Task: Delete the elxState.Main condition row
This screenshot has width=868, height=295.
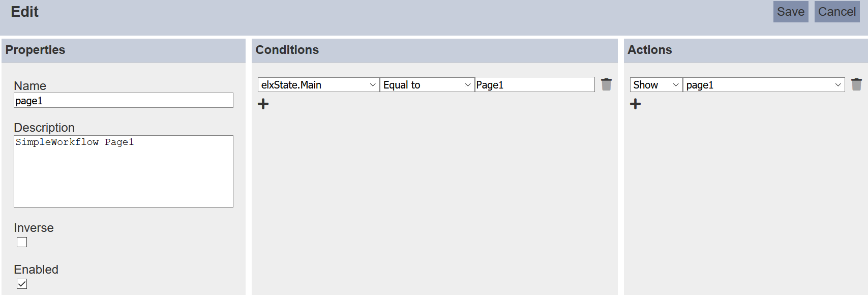Action: (x=606, y=84)
